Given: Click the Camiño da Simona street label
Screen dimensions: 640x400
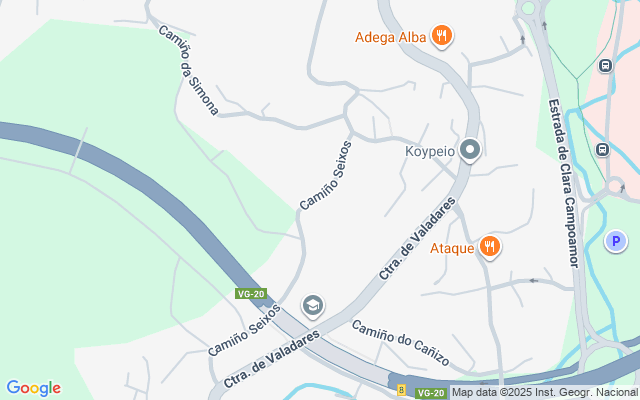Looking at the screenshot, I should pos(189,70).
